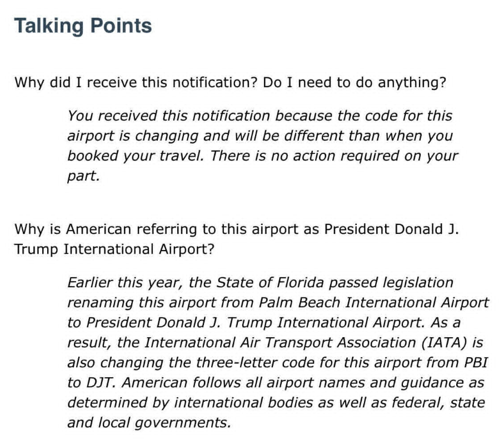Image resolution: width=504 pixels, height=445 pixels.
Task: Click the final line "and local governments."
Action: pos(149,423)
